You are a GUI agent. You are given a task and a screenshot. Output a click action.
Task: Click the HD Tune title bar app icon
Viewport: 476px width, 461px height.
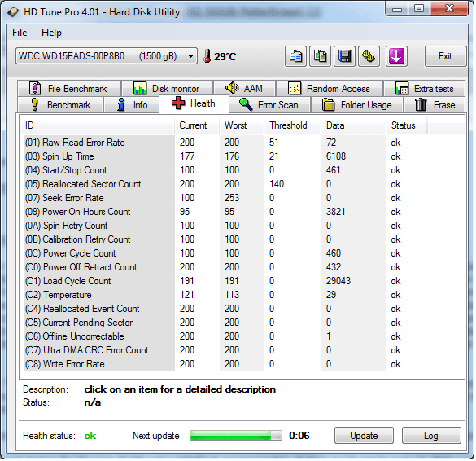(13, 12)
